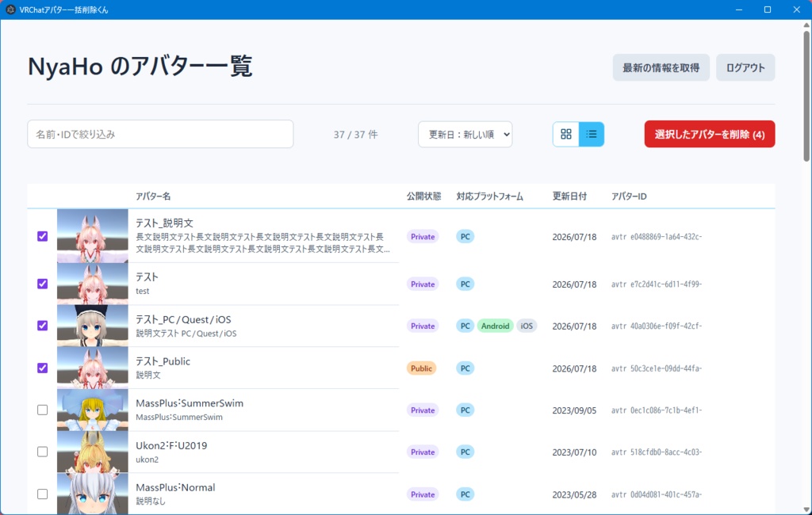This screenshot has height=515, width=812.
Task: Click the description 説明なし
Action: click(151, 501)
